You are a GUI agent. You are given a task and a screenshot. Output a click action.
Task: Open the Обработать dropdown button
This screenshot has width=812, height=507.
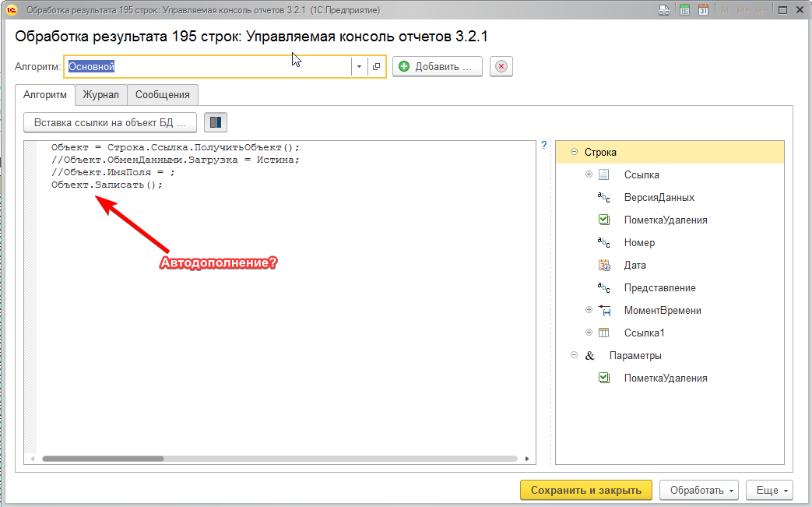pyautogui.click(x=699, y=490)
